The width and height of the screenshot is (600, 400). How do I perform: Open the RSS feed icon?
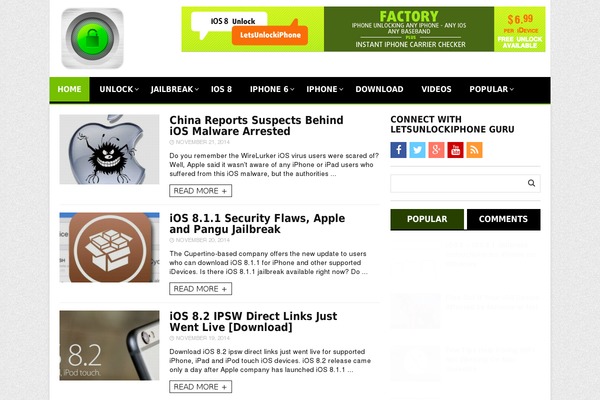[x=474, y=150]
